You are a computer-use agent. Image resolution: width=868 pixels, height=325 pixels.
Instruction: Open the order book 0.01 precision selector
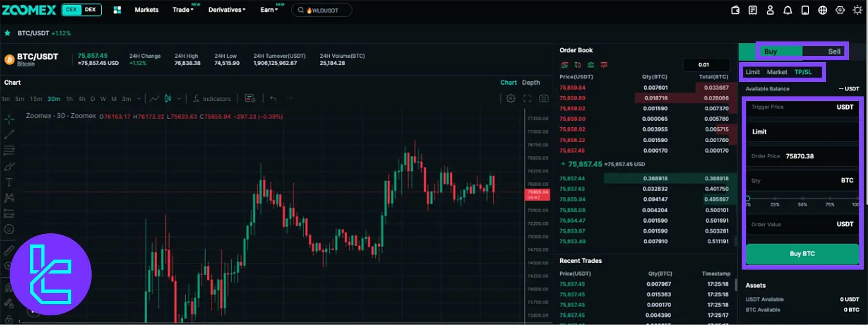(x=706, y=65)
